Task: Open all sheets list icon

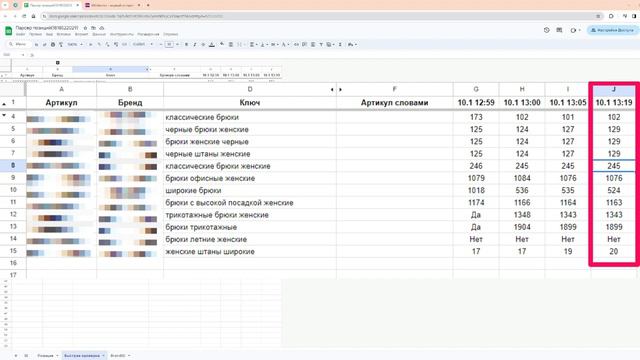Action: click(26, 356)
